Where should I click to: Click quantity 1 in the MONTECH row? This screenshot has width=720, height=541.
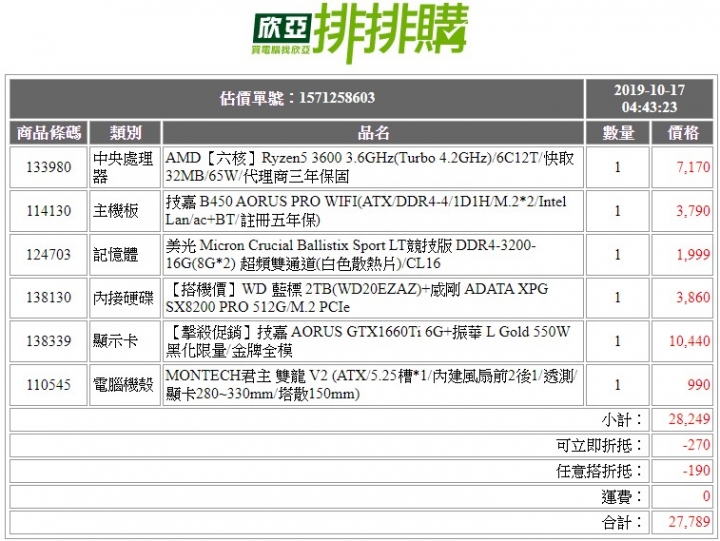pos(618,384)
